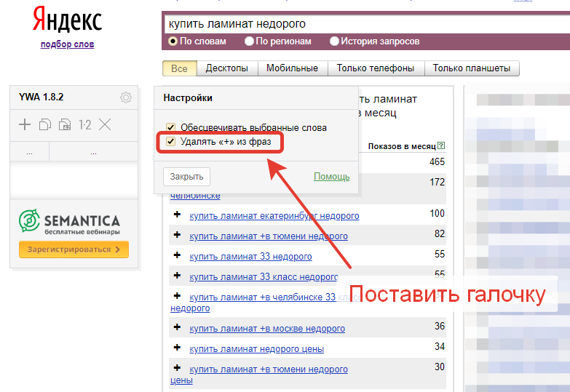Switch to the 'Мобильные' tab

292,68
